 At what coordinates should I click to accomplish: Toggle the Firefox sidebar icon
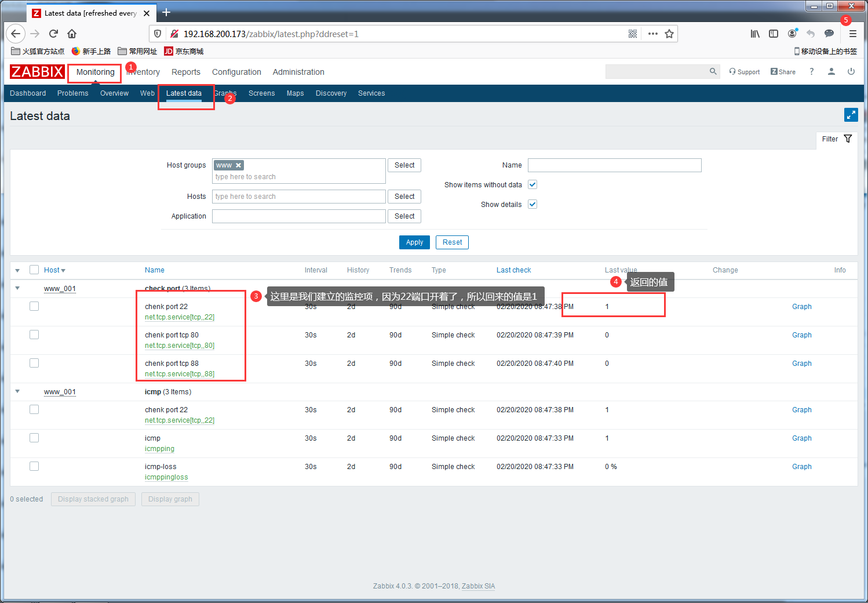(774, 34)
